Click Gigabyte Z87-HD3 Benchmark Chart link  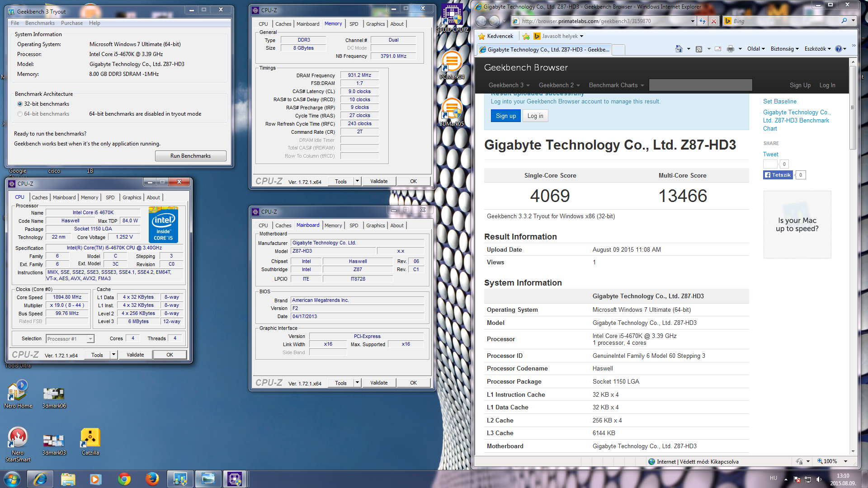[x=797, y=121]
